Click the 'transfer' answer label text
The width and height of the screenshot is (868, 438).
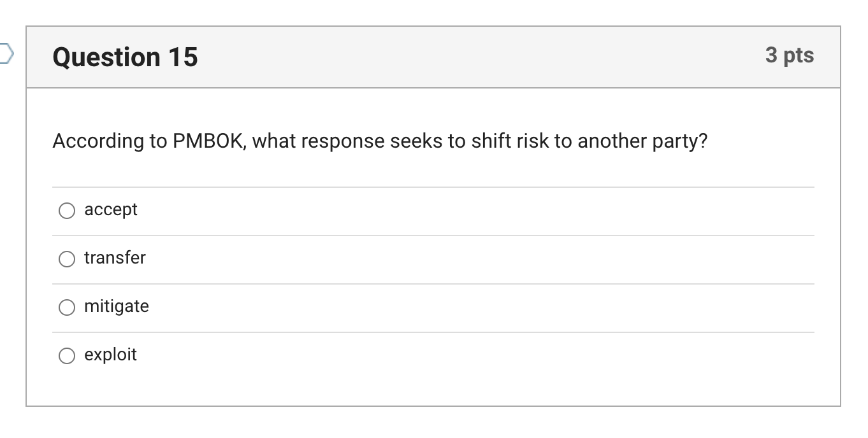115,258
